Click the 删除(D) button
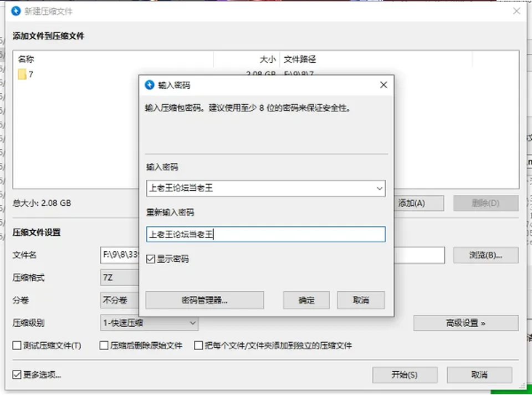Viewport: 532px width, 395px height. click(485, 203)
